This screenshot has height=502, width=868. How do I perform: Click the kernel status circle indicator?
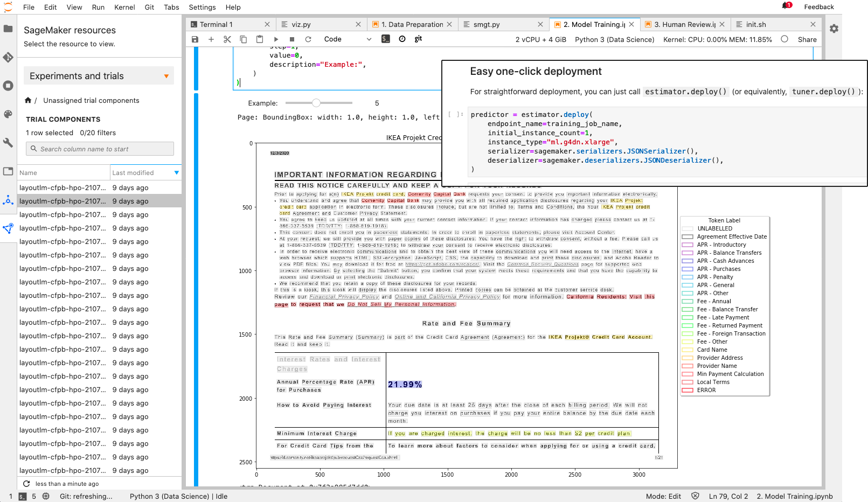click(784, 39)
